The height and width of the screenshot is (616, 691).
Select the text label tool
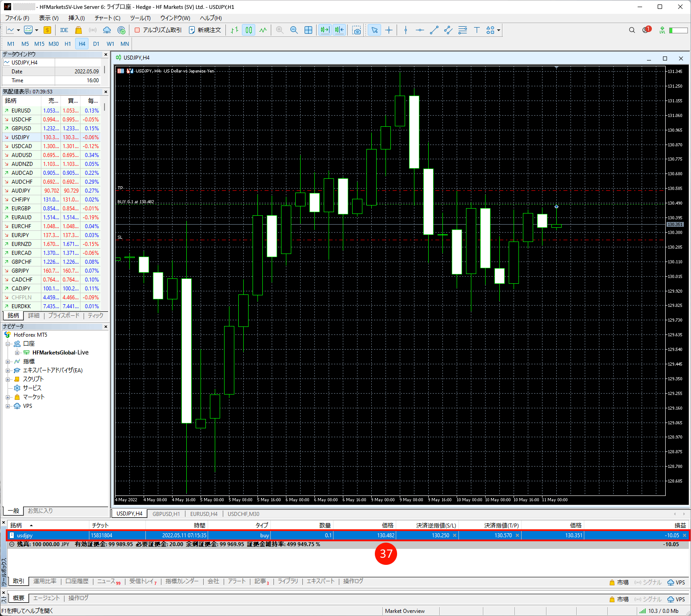[477, 30]
